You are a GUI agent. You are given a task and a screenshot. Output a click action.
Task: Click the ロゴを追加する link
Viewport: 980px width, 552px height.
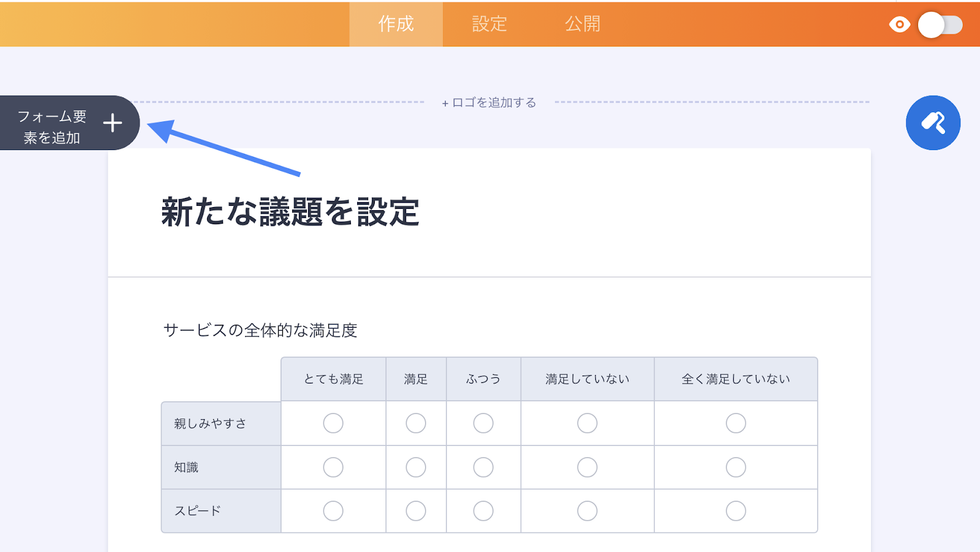pyautogui.click(x=489, y=102)
